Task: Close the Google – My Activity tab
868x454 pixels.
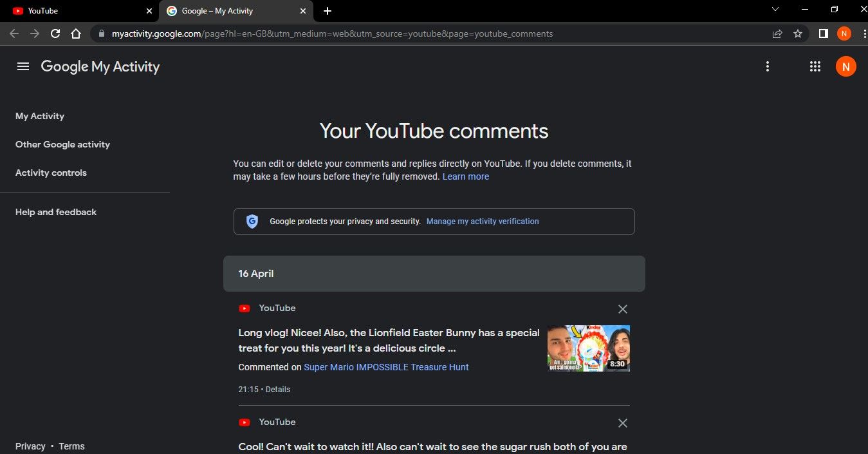Action: [303, 11]
